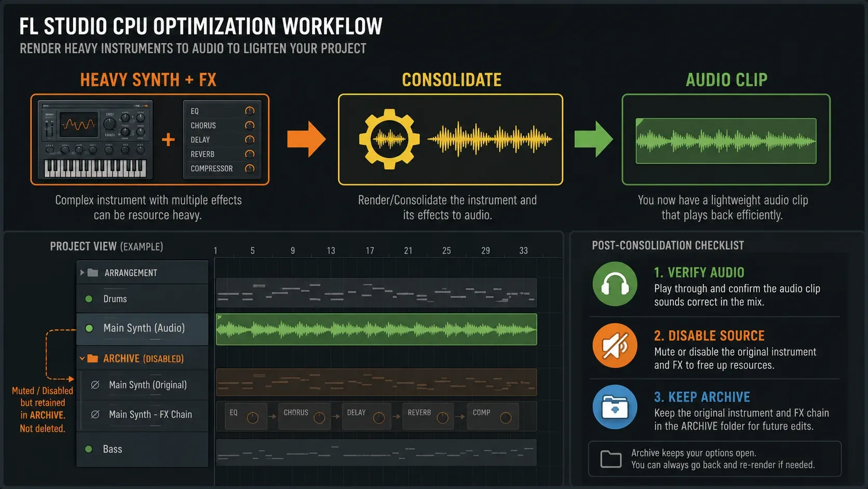868x489 pixels.
Task: Click the orange ARCHIVE folder icon
Action: 93,358
